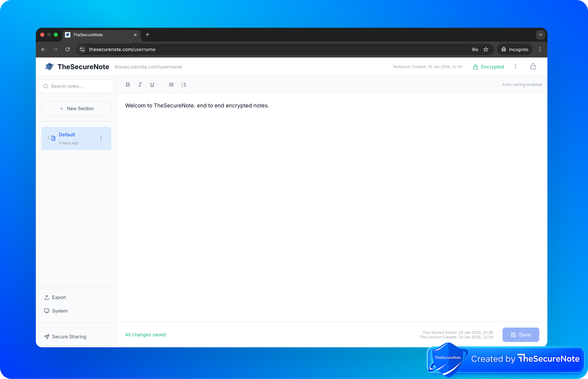Open the System menu item

click(x=56, y=311)
